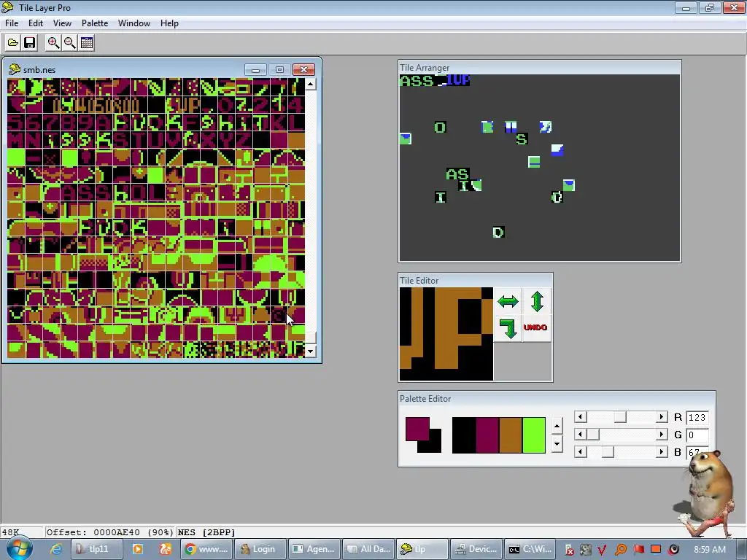Toggle the tile grid toolbar icon
747x560 pixels.
87,43
